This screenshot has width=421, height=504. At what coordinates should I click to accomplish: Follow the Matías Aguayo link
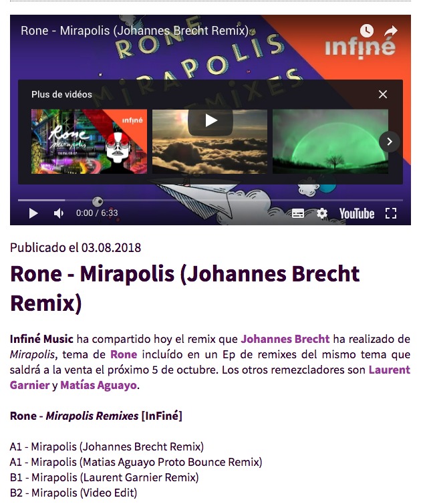pos(98,385)
